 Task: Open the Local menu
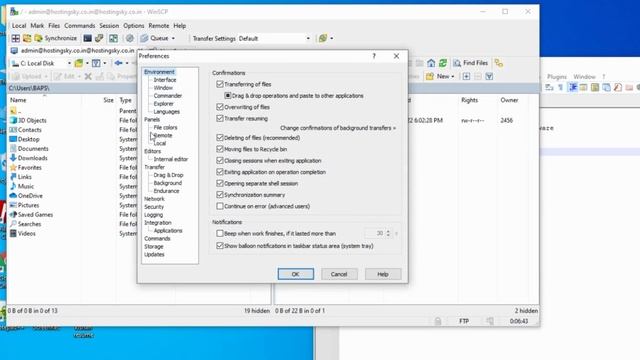click(x=19, y=26)
